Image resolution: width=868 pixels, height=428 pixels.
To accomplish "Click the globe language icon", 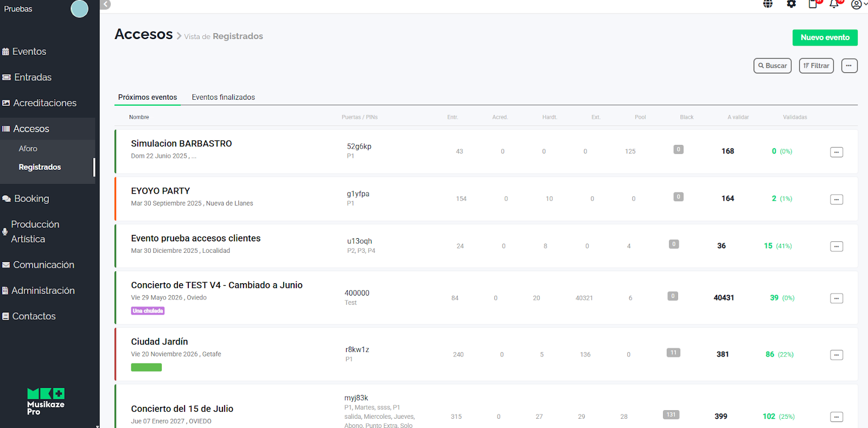I will pyautogui.click(x=768, y=4).
